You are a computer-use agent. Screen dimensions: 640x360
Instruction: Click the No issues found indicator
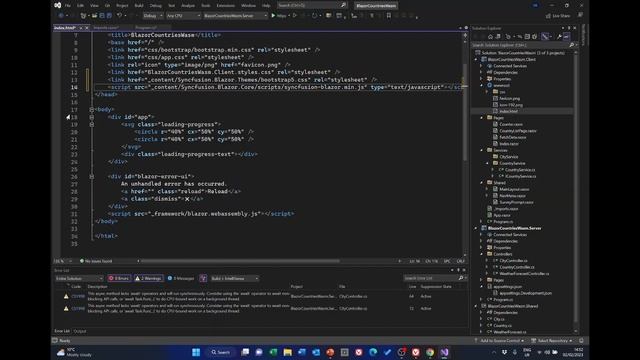(x=96, y=261)
